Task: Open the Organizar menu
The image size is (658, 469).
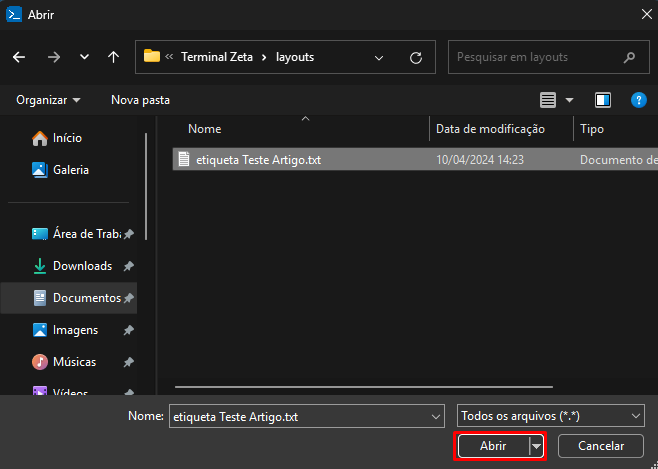Action: click(48, 100)
